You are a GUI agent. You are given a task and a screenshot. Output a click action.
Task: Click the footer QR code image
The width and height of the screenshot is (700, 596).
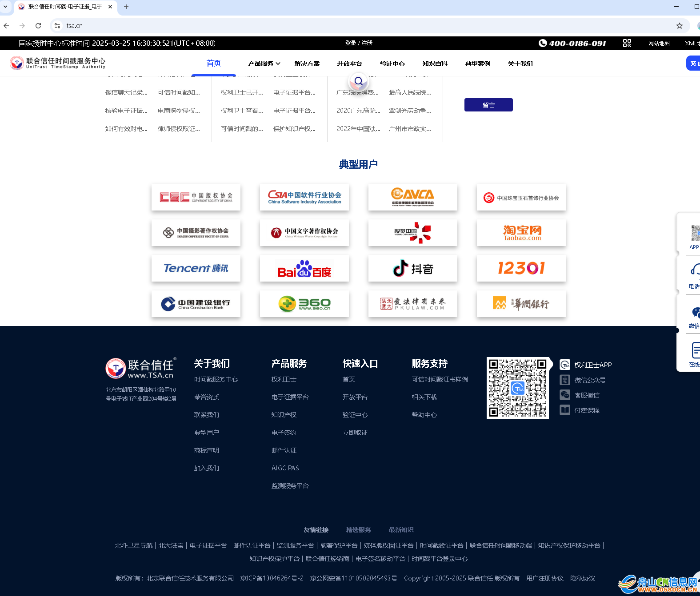pyautogui.click(x=518, y=388)
